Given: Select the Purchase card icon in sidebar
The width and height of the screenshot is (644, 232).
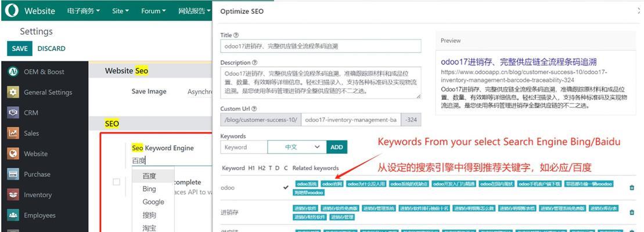Looking at the screenshot, I should click(13, 174).
